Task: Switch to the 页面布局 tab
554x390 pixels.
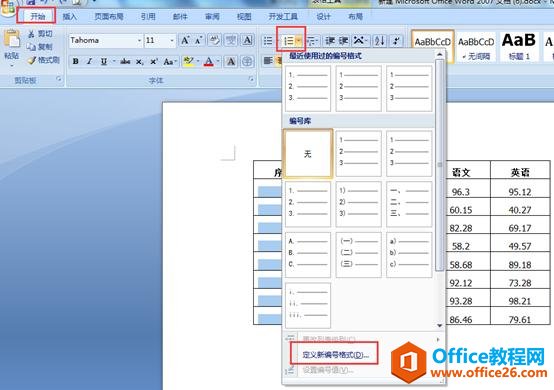Action: click(x=109, y=16)
